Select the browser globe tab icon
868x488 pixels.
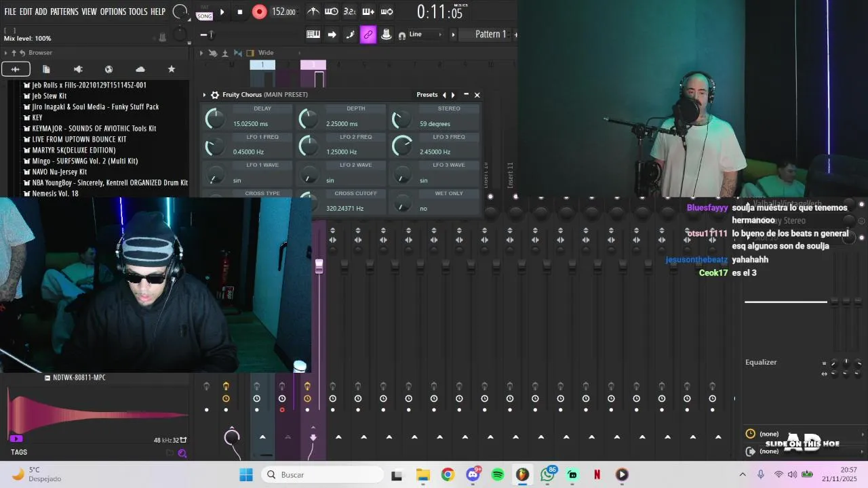point(108,69)
